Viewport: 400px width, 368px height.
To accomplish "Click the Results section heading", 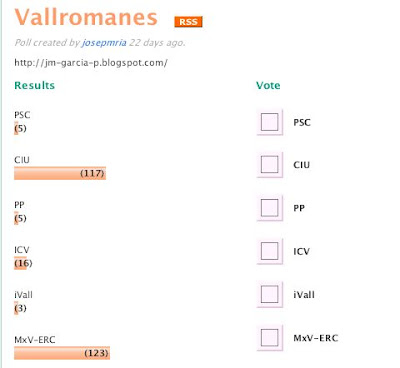I will pos(35,85).
